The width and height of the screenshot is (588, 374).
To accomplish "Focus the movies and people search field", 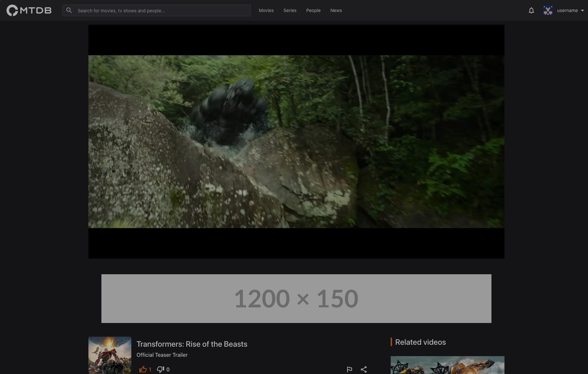I will click(156, 10).
